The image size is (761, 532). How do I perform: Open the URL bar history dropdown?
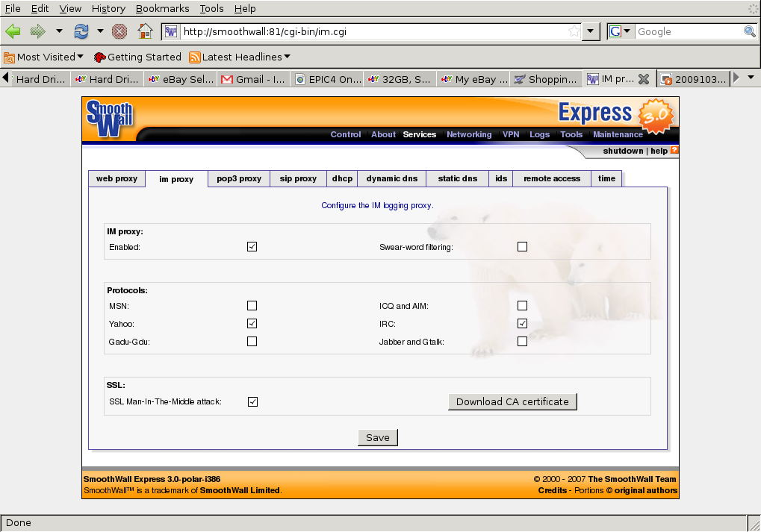591,31
